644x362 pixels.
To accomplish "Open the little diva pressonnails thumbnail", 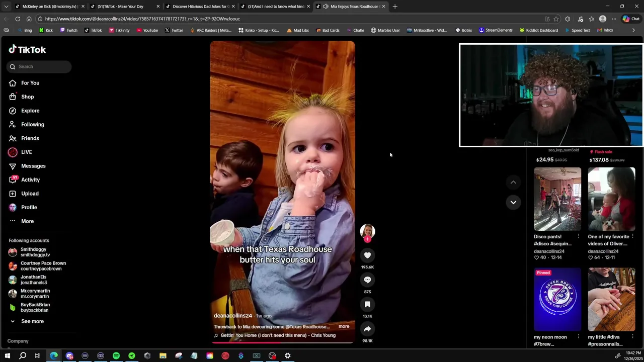I will click(x=611, y=300).
